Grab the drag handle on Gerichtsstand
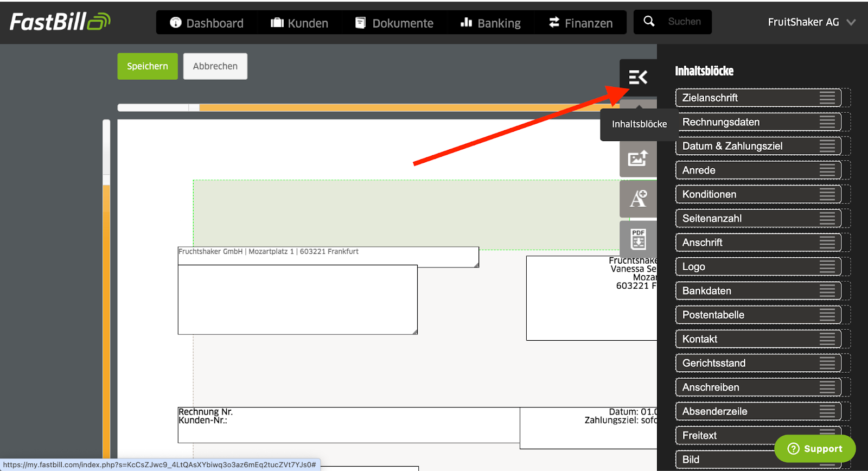Image resolution: width=868 pixels, height=471 pixels. coord(827,364)
